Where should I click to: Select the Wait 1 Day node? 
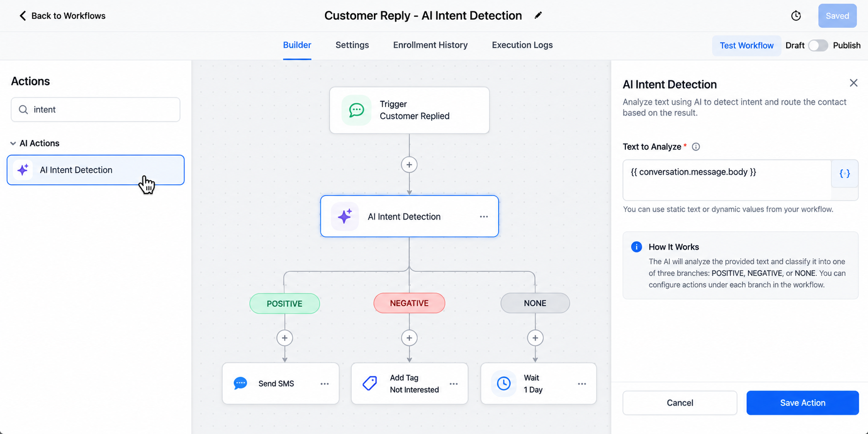[x=538, y=383]
